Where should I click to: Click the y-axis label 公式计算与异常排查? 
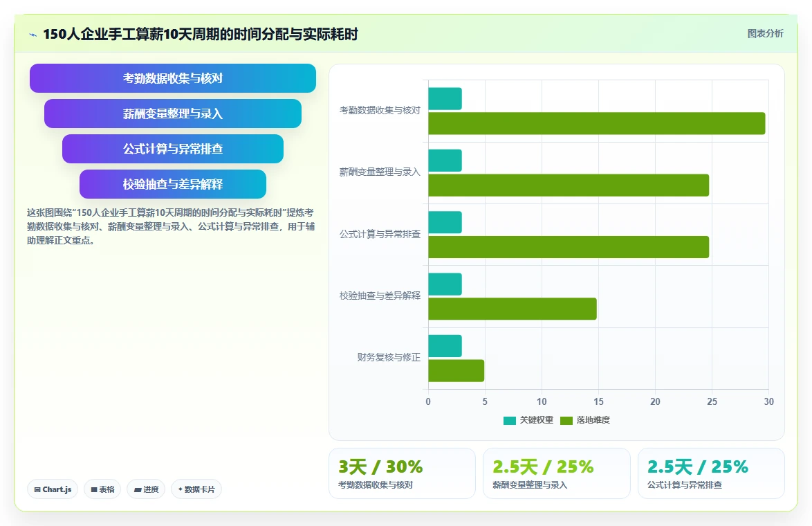[x=380, y=234]
